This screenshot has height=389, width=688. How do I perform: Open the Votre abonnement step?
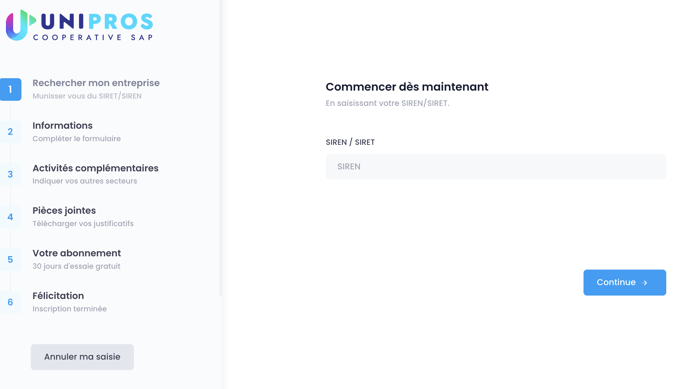76,253
